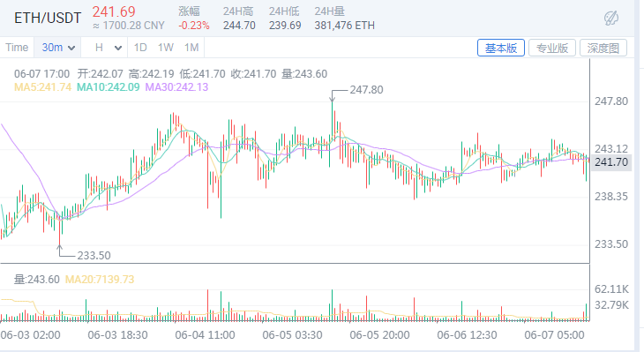Switch to the 1M timeframe
Screen dimensions: 644x352
click(191, 48)
